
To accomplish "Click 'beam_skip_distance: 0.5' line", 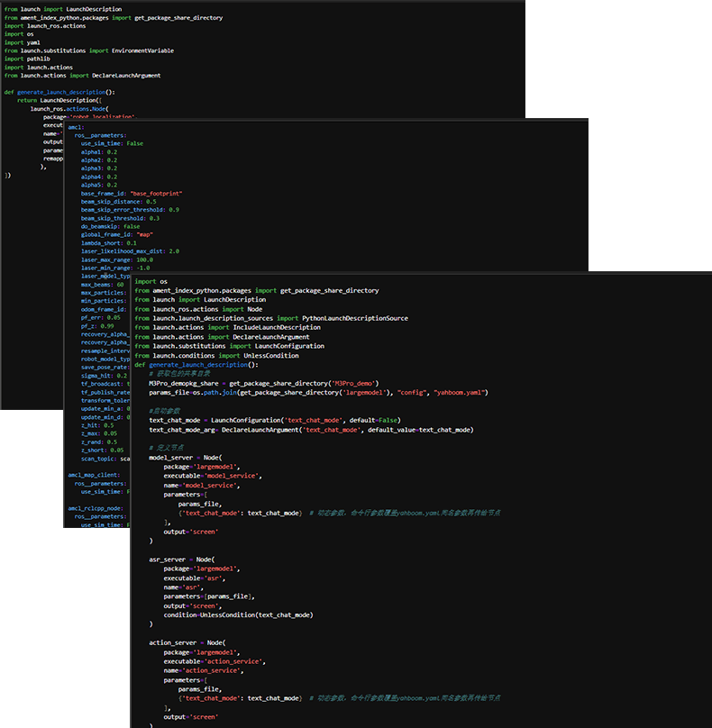I will click(118, 202).
